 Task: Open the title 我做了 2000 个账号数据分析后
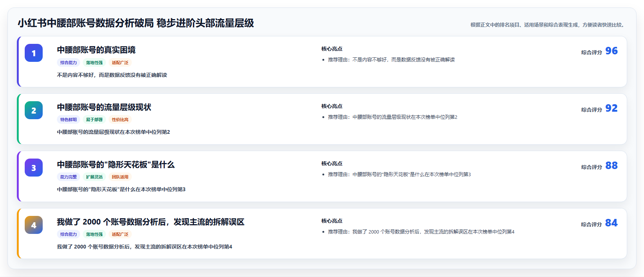pyautogui.click(x=151, y=222)
